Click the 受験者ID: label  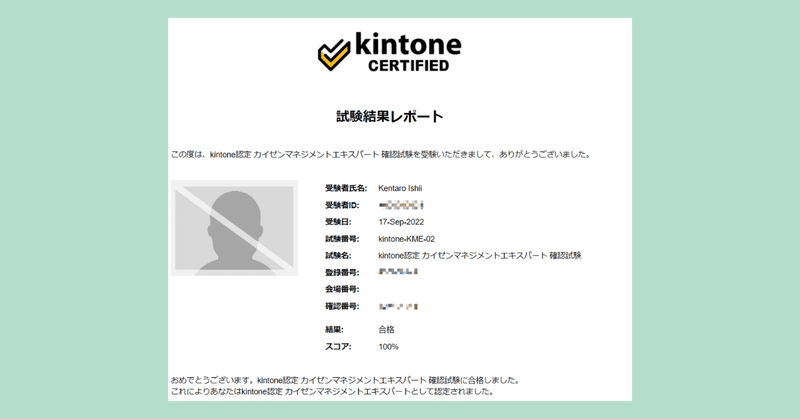coord(342,205)
